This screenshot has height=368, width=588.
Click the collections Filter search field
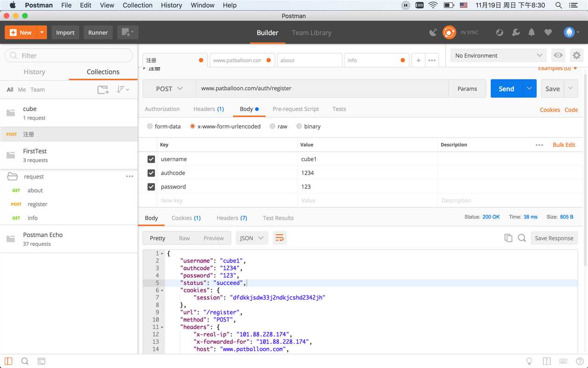(69, 55)
